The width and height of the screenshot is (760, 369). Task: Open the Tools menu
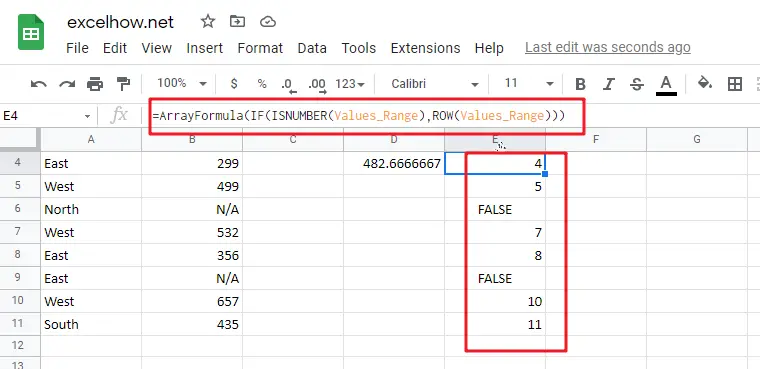(359, 48)
